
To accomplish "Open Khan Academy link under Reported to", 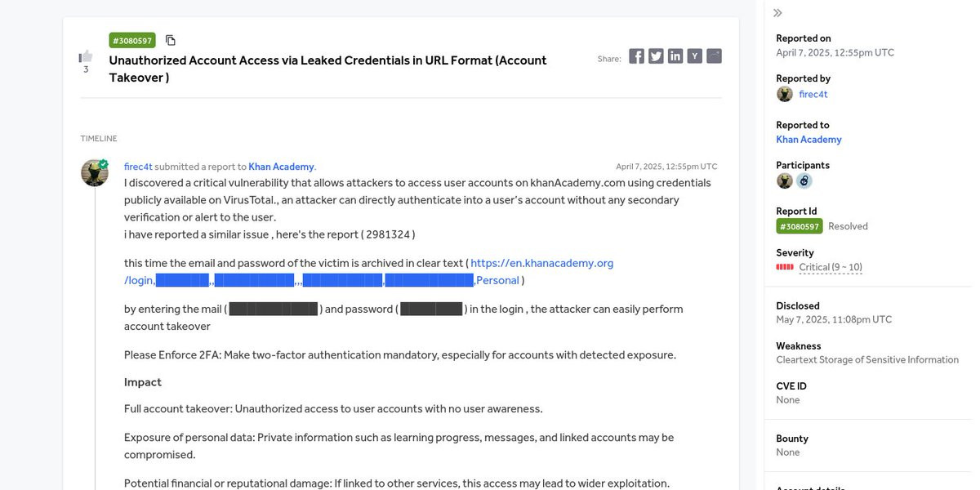I will click(808, 140).
